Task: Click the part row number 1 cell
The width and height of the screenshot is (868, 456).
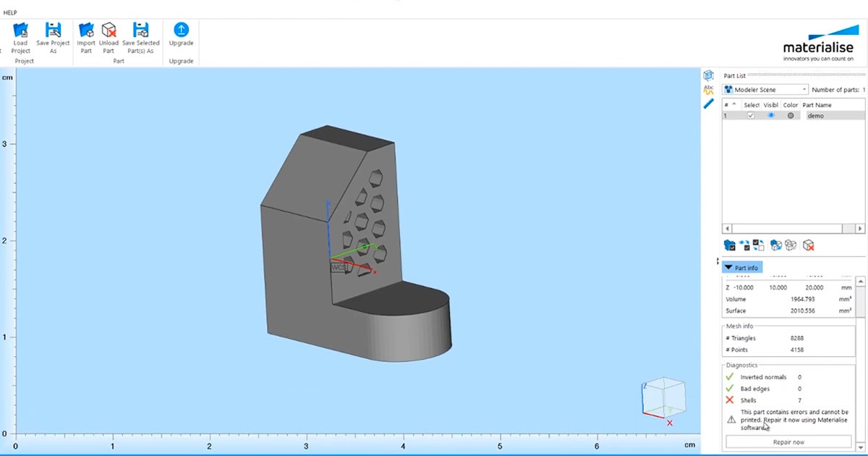Action: pyautogui.click(x=726, y=116)
